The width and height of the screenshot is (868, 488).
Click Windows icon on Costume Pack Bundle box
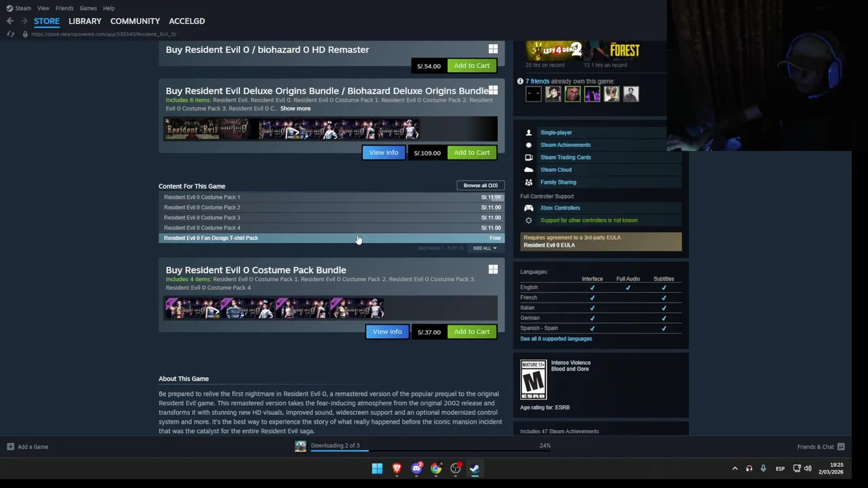click(x=493, y=270)
